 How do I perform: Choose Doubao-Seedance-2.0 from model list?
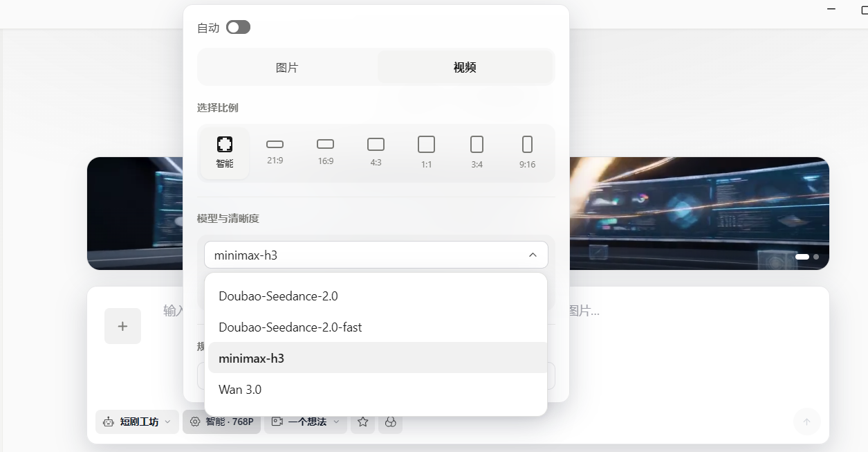pos(378,296)
